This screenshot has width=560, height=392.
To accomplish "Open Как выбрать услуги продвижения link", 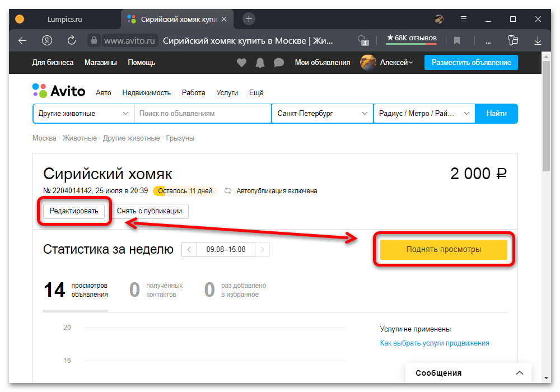I will (435, 343).
